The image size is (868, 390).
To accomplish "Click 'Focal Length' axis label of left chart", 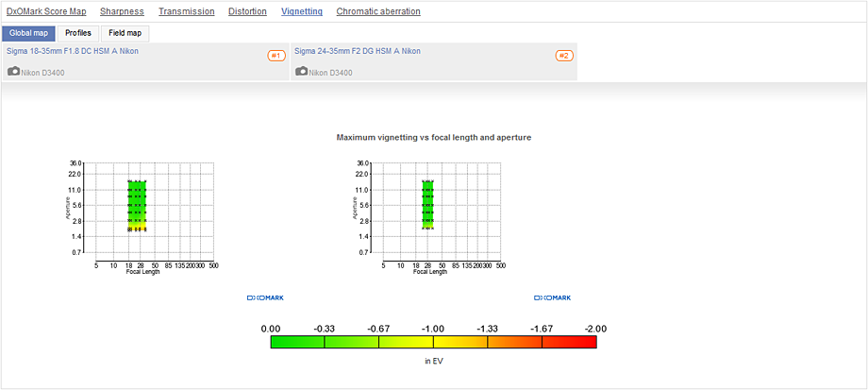I will [x=142, y=272].
